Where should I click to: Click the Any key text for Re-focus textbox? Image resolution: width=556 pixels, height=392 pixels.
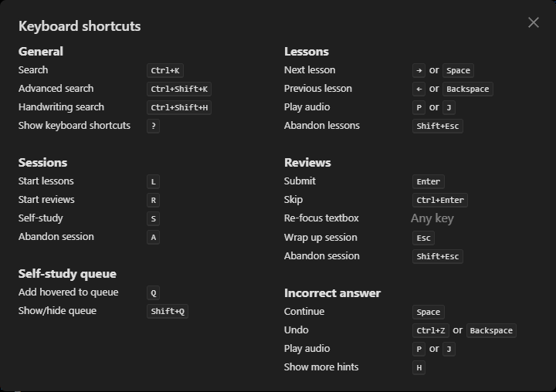(432, 218)
